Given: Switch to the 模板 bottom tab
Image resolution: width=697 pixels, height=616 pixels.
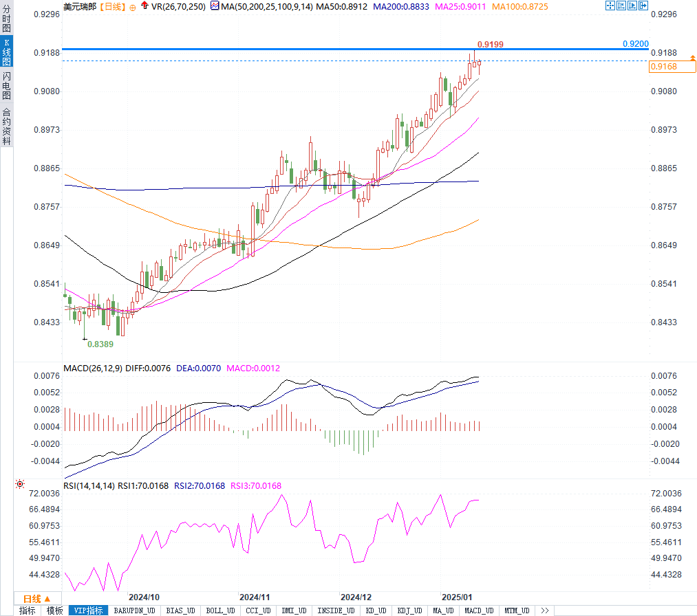Looking at the screenshot, I should pos(54,610).
